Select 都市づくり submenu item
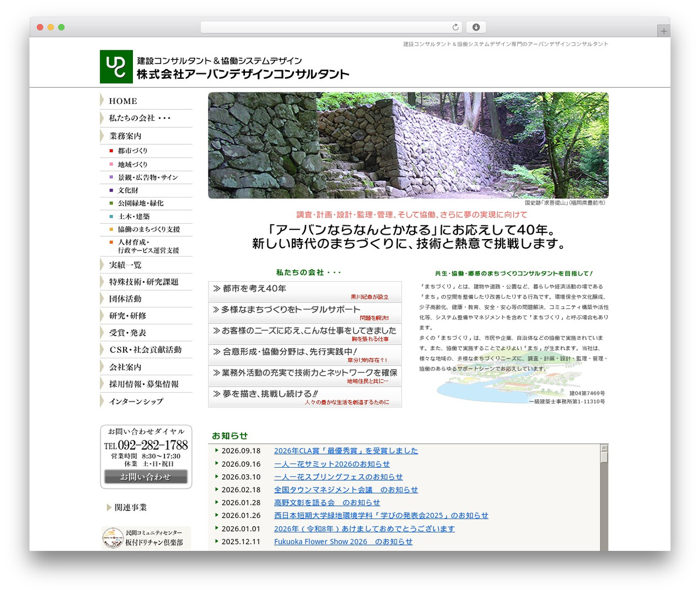700x593 pixels. coord(146,151)
